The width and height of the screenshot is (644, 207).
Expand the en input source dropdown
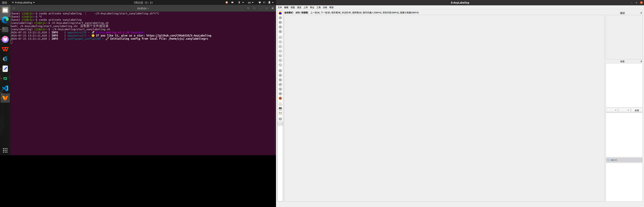[x=251, y=2]
